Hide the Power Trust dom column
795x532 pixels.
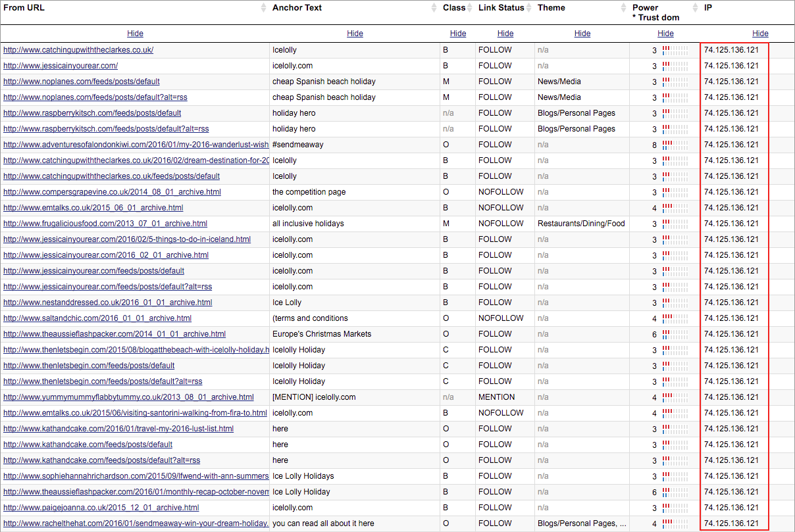coord(665,34)
